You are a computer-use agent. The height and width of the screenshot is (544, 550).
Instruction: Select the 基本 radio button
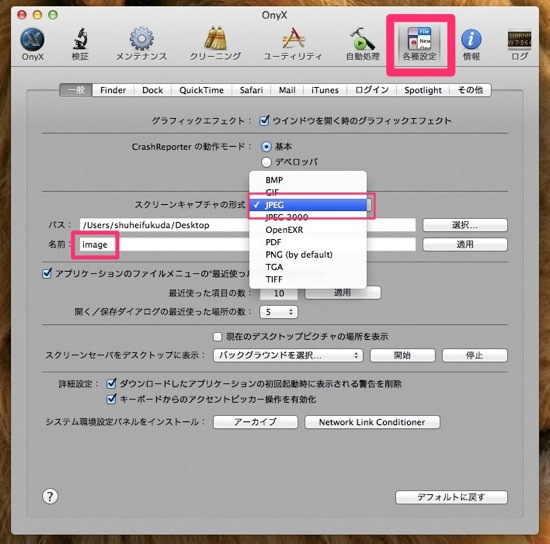(266, 147)
